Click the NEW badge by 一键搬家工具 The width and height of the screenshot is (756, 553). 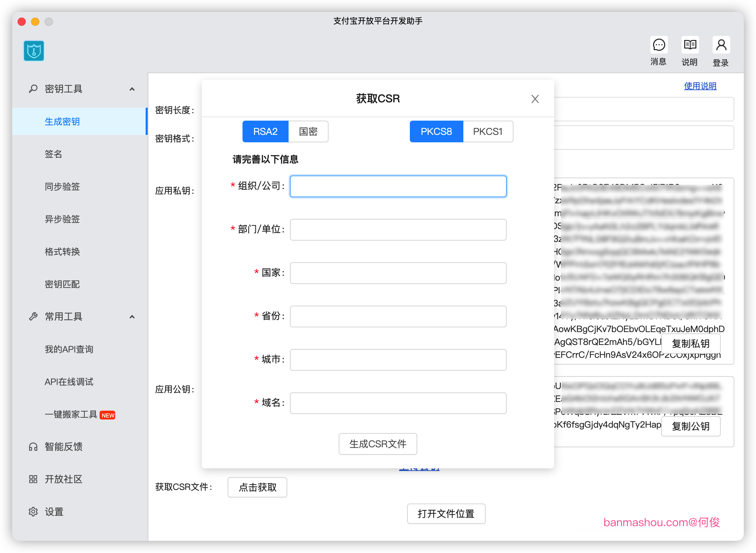point(108,415)
